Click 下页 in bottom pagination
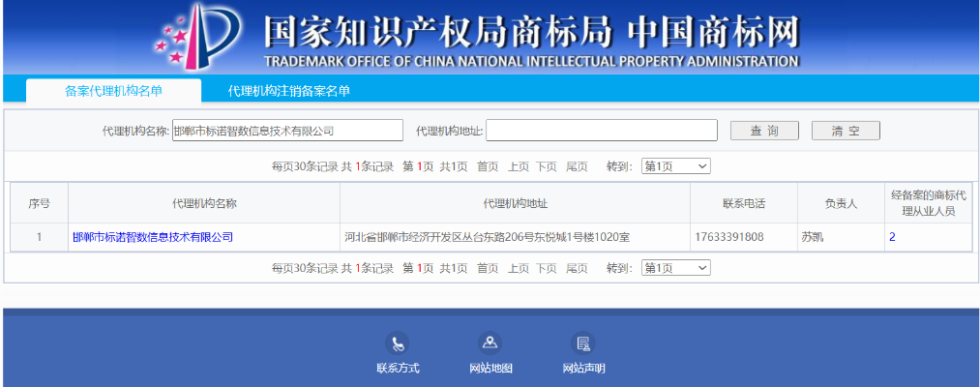Image resolution: width=980 pixels, height=387 pixels. coord(547,268)
